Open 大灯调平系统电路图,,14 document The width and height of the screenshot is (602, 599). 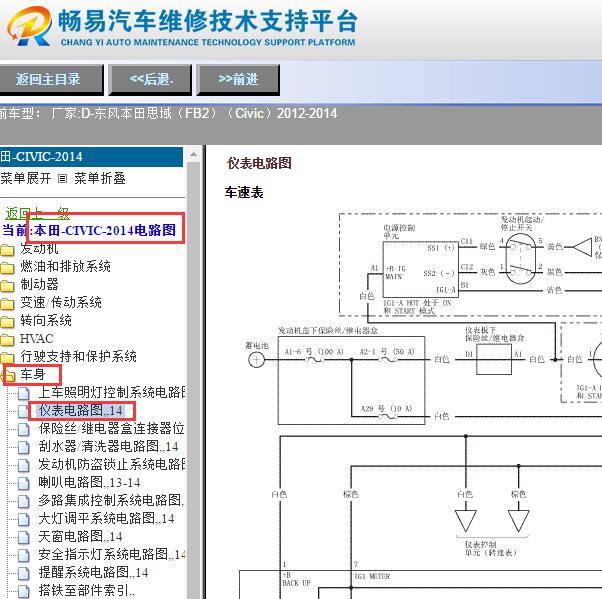coord(106,518)
